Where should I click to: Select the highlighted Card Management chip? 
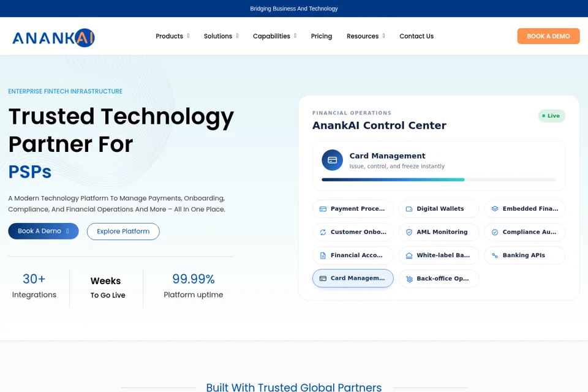(353, 278)
